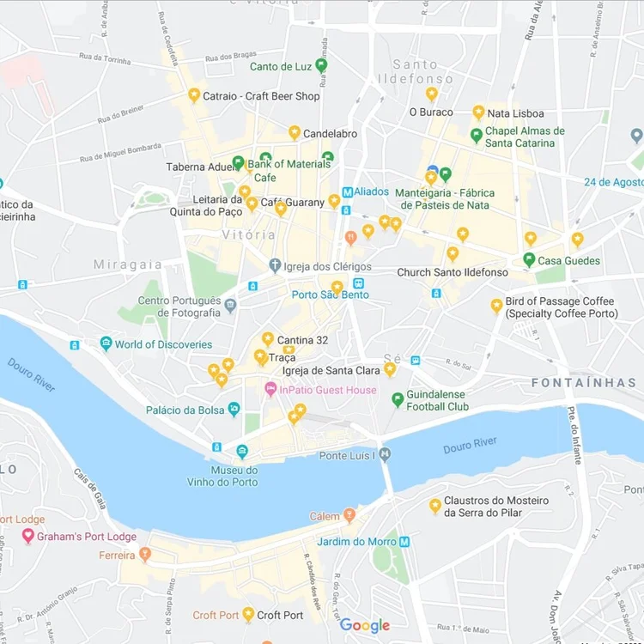Click the Catraio Craft Beer Shop star pin

(194, 95)
